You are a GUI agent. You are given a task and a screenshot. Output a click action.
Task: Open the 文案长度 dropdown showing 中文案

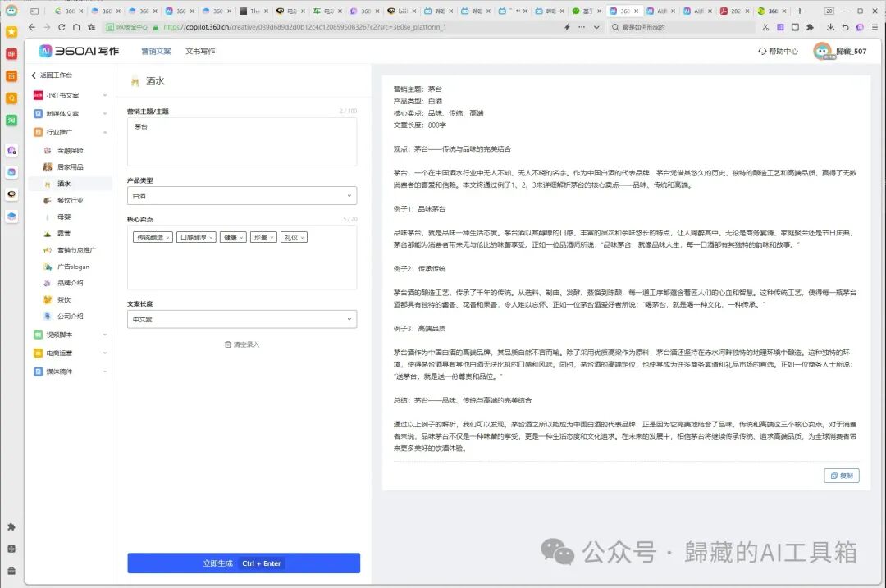(242, 319)
